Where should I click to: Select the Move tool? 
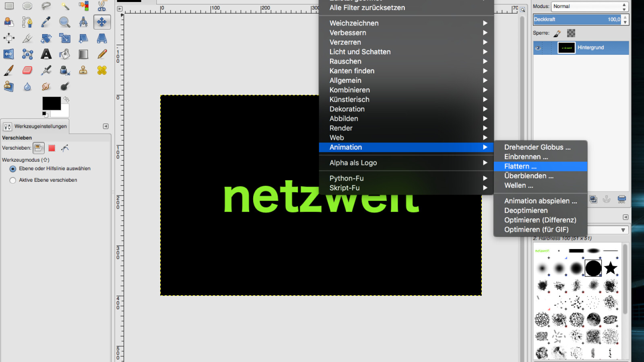[102, 22]
